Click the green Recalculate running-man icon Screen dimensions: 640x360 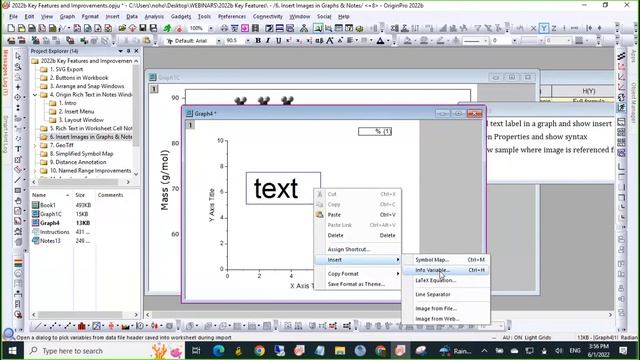click(167, 28)
